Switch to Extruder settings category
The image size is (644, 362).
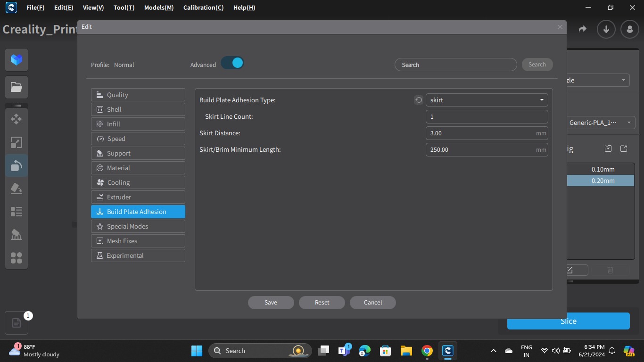click(138, 197)
